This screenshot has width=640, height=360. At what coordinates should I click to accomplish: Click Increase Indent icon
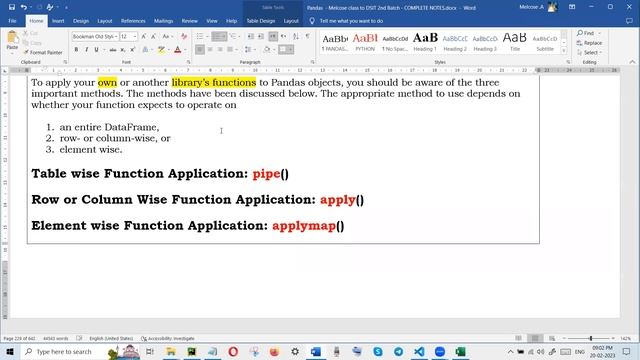pyautogui.click(x=261, y=36)
